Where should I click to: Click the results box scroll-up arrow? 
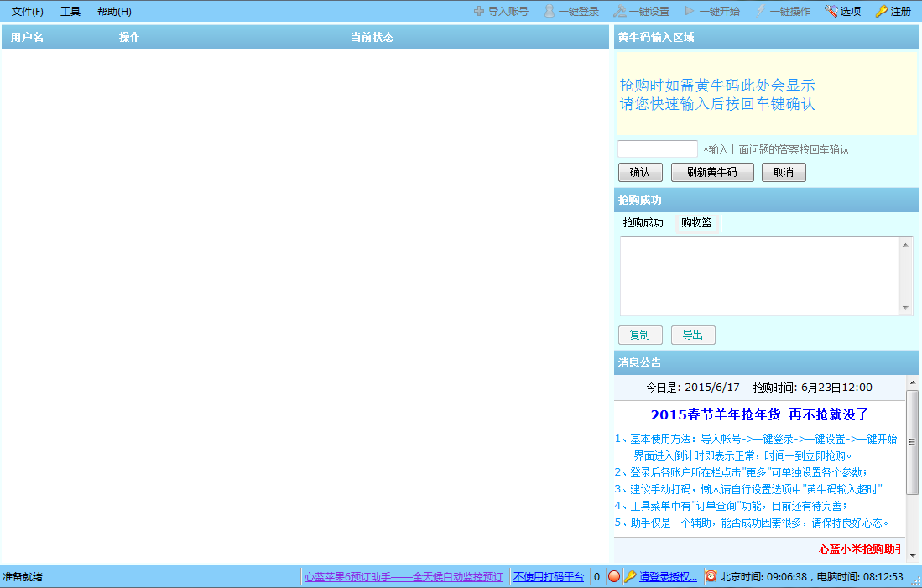point(905,245)
